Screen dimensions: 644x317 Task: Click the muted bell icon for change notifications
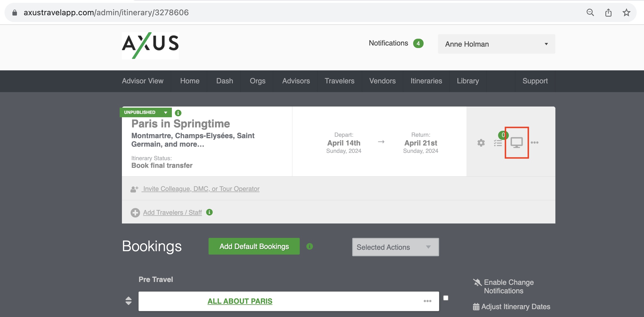(x=477, y=282)
